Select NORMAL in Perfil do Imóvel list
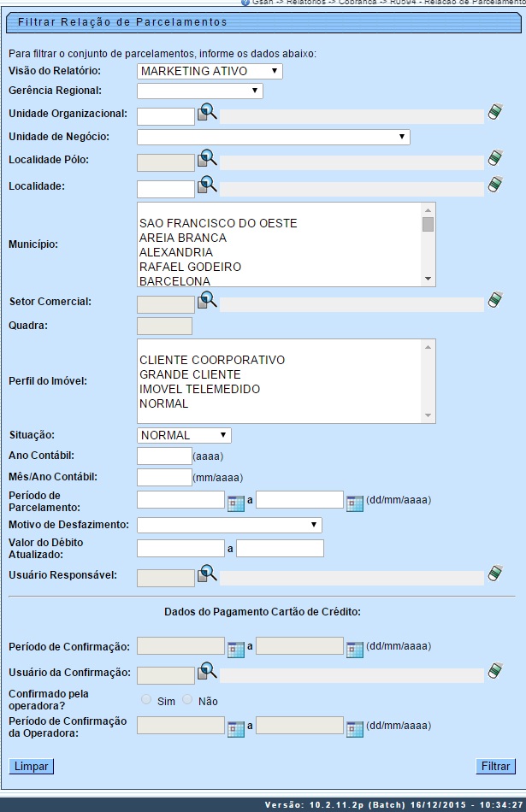This screenshot has width=526, height=812. pos(163,403)
